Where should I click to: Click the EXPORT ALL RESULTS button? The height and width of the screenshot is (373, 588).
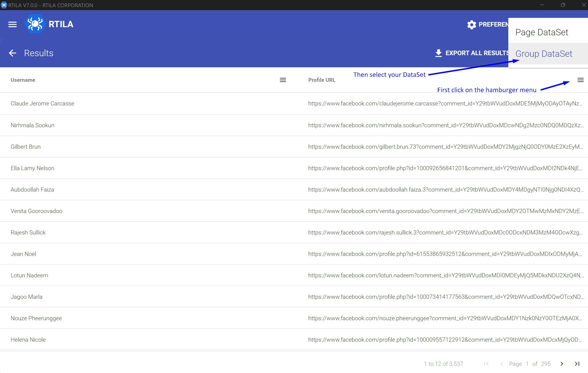[x=472, y=53]
